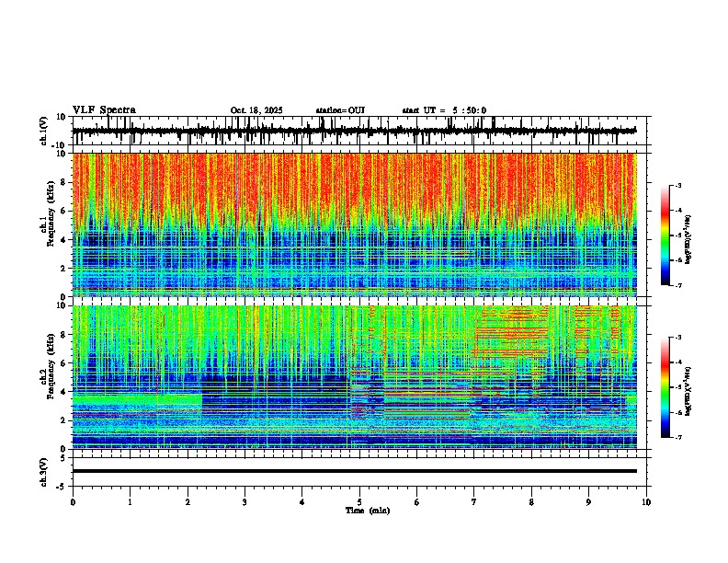Click the "-7" label on ch.1 colorbar

tap(677, 285)
